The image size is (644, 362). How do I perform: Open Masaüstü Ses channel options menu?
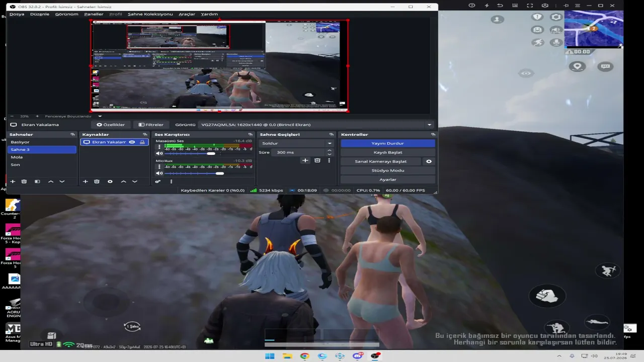click(x=159, y=147)
